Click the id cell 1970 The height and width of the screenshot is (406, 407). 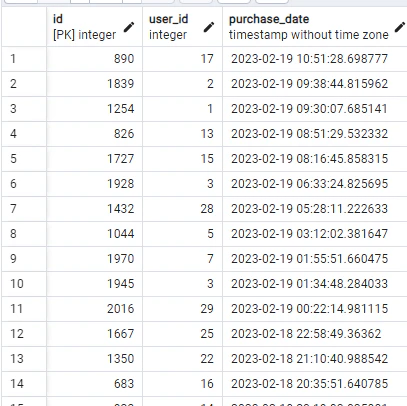94,259
